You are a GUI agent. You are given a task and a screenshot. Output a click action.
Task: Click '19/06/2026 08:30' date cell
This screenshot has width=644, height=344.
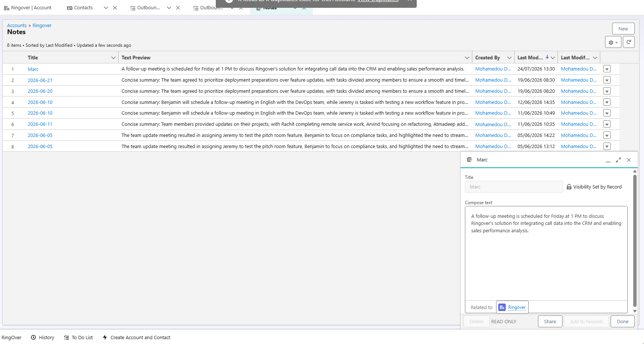(x=536, y=80)
